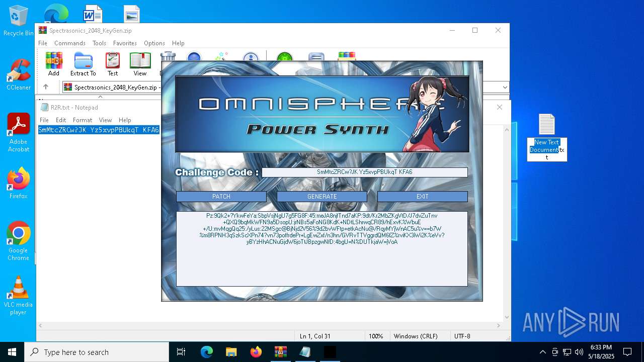The width and height of the screenshot is (644, 362).
Task: Click the UTF-8 encoding status entry
Action: [x=462, y=336]
